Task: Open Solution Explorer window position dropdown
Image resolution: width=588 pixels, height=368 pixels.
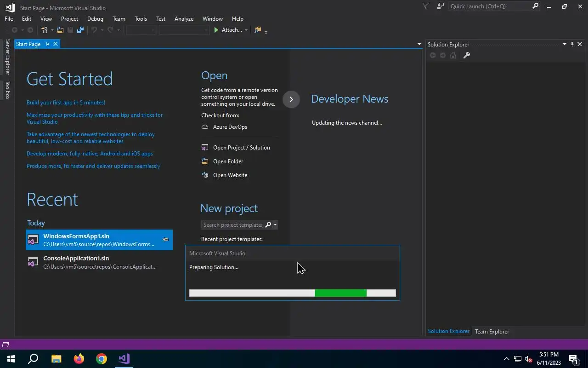Action: tap(565, 44)
